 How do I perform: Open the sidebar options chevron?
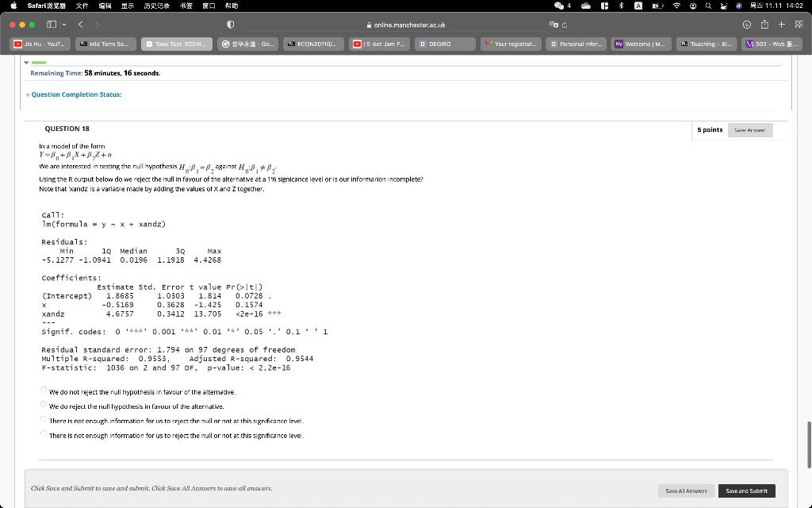click(64, 25)
